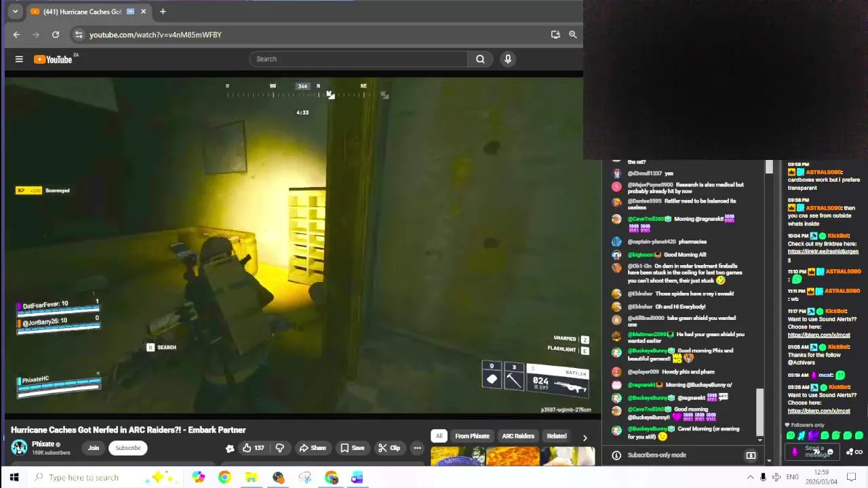Click @BuckeyeBunny username in last chat message
This screenshot has width=868, height=488.
pos(648,429)
